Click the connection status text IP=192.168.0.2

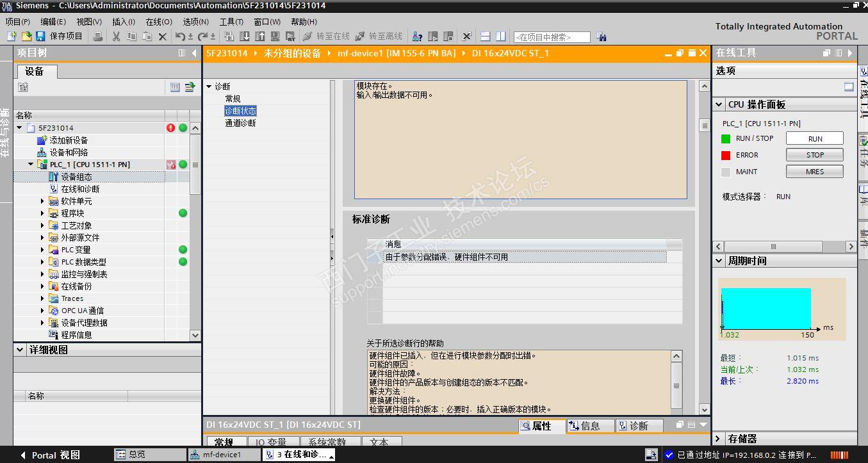pyautogui.click(x=747, y=455)
